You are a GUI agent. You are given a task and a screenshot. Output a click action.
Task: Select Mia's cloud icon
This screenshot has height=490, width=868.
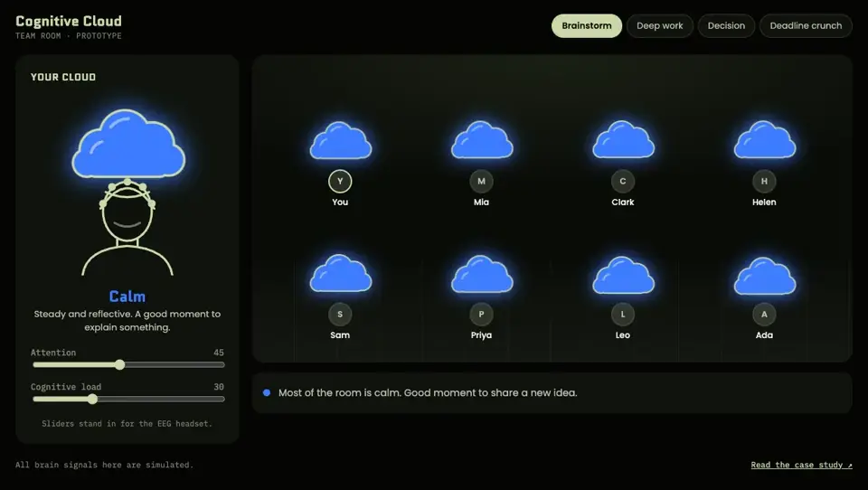coord(482,141)
